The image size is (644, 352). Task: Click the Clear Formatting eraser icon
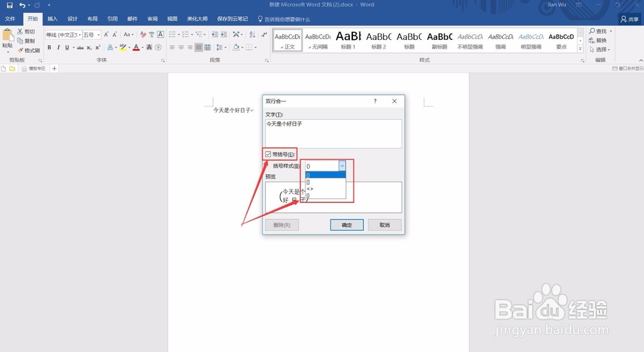pos(143,35)
